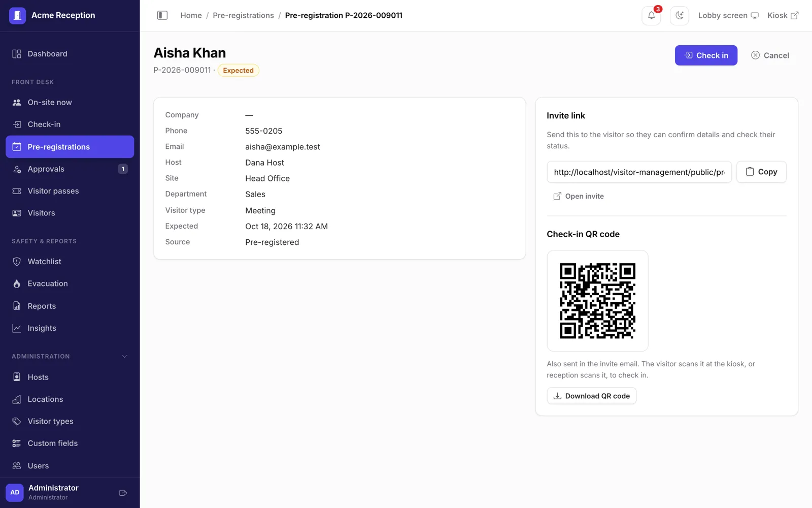This screenshot has height=508, width=812.
Task: Go to Visitors list
Action: (x=70, y=213)
